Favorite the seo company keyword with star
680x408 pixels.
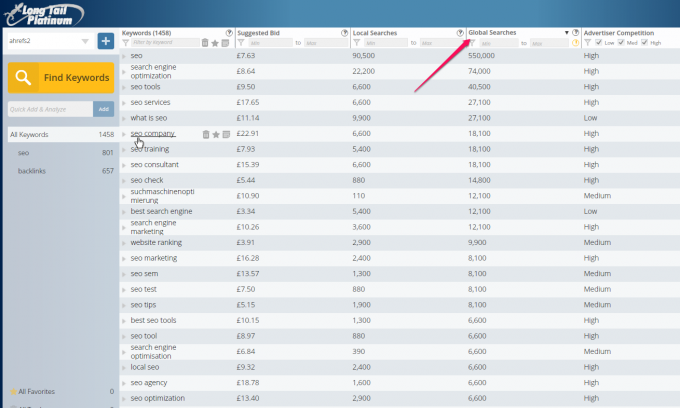[216, 134]
